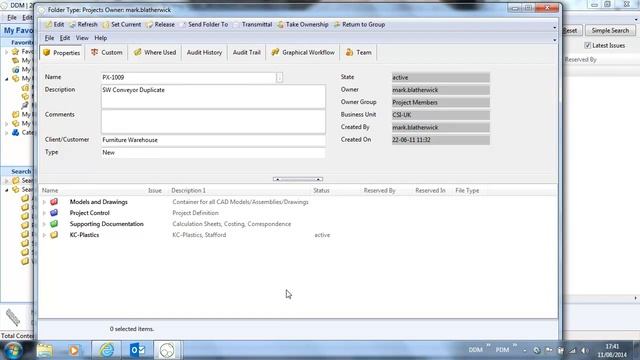The image size is (640, 360).
Task: Open the Windows Start menu
Action: point(13,350)
